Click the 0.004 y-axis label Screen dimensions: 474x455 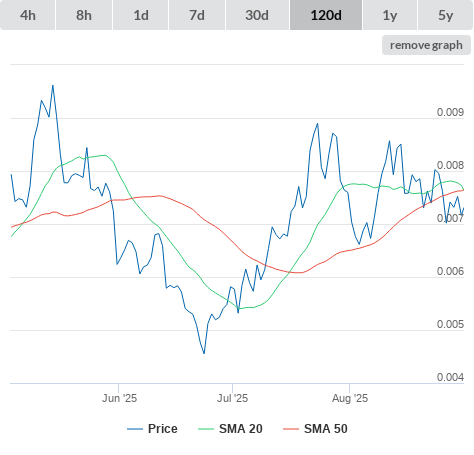[450, 377]
